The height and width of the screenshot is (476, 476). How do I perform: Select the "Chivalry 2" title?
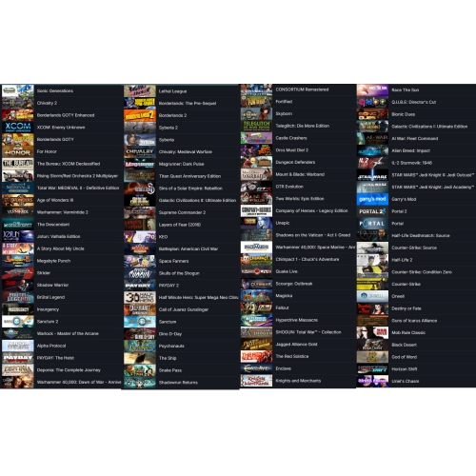47,103
